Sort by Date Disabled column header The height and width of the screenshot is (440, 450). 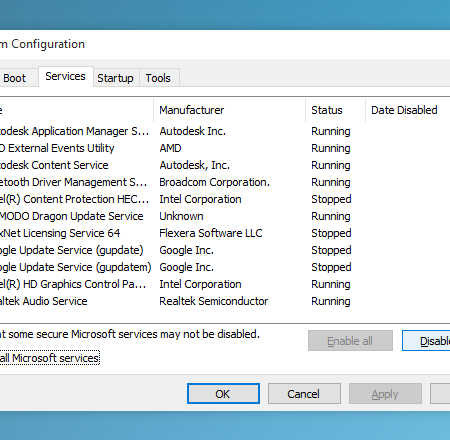408,110
